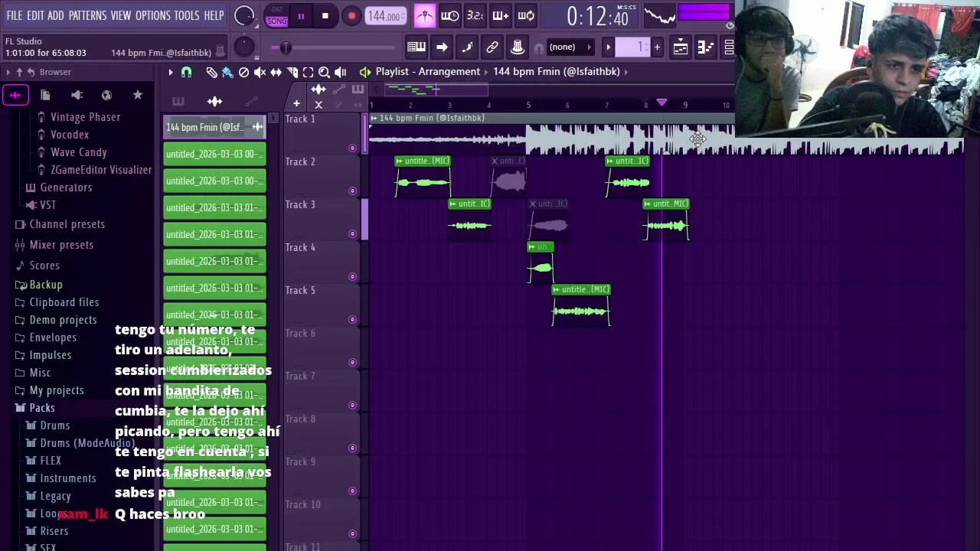Adjust the master pitch knob

point(243,47)
